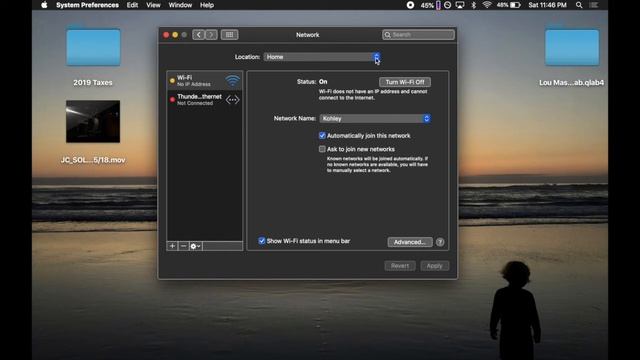Select the JC_SOL movie file thumbnail
The height and width of the screenshot is (360, 640).
[93, 122]
